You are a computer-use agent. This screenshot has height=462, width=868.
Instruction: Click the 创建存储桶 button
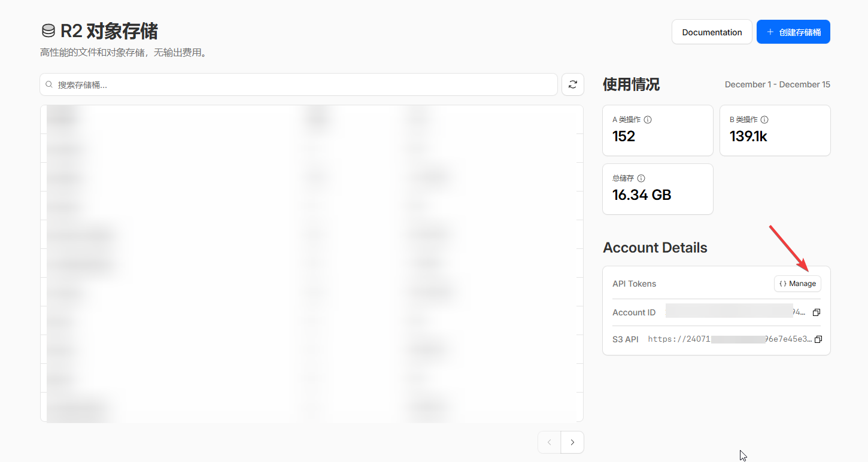(x=793, y=32)
